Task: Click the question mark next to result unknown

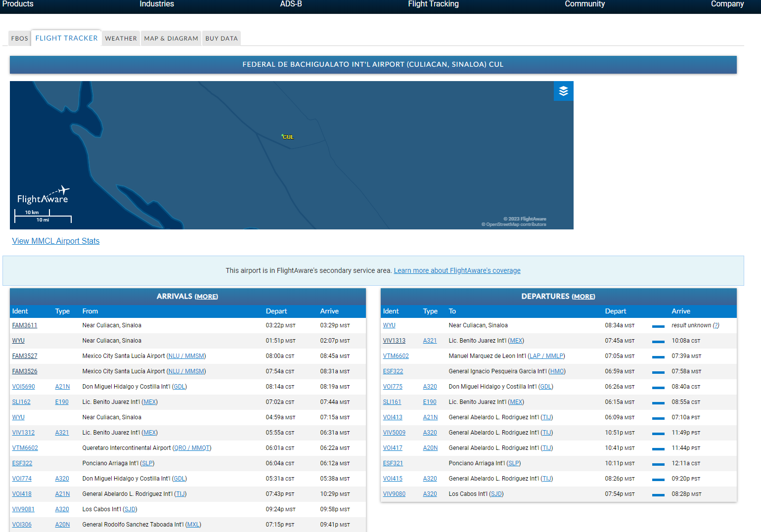Action: pos(716,325)
